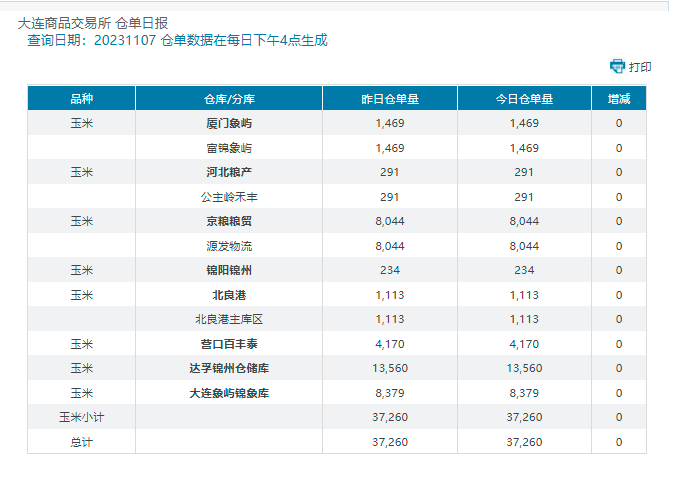
Task: Click the 打印 print link text
Action: [x=640, y=67]
